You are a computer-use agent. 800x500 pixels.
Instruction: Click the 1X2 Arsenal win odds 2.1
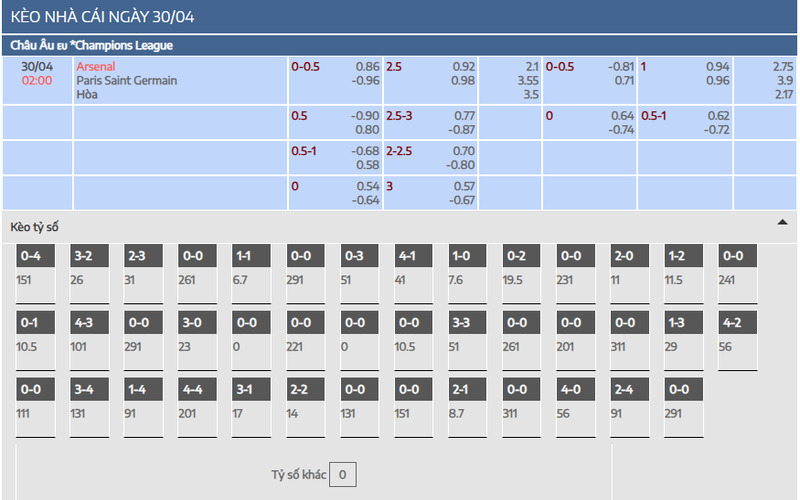[532, 67]
